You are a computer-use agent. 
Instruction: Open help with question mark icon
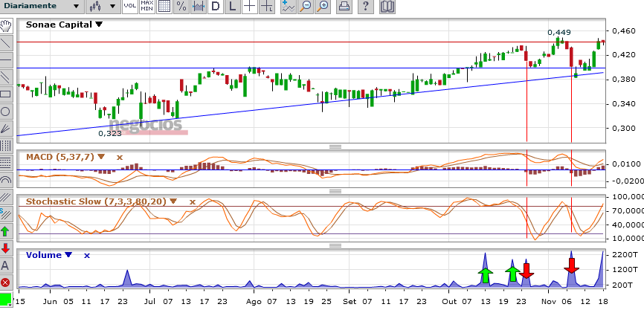(366, 6)
